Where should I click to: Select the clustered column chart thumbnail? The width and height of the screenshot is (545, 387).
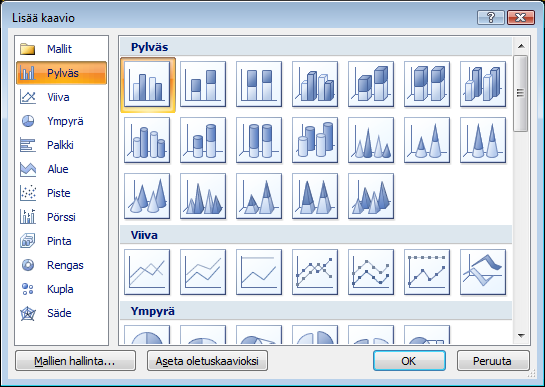(147, 84)
